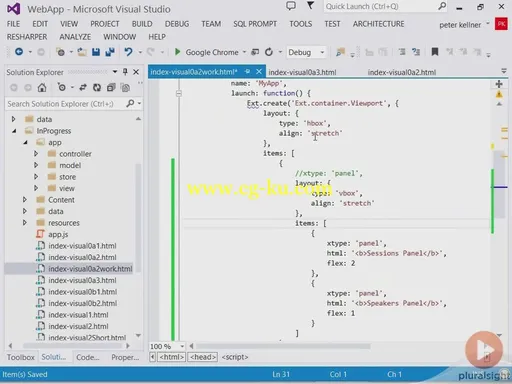Switch to the Code... panel tab
The height and width of the screenshot is (384, 512).
click(x=88, y=357)
